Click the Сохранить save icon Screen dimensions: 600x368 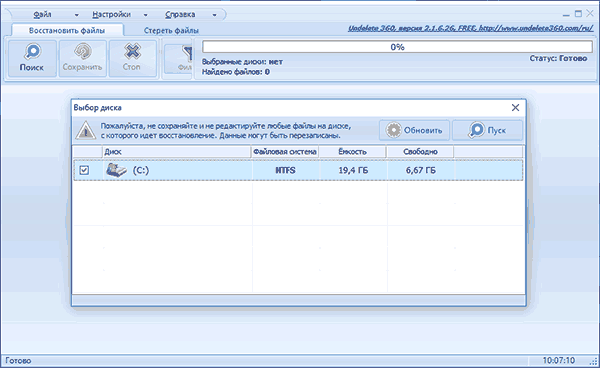pyautogui.click(x=83, y=51)
